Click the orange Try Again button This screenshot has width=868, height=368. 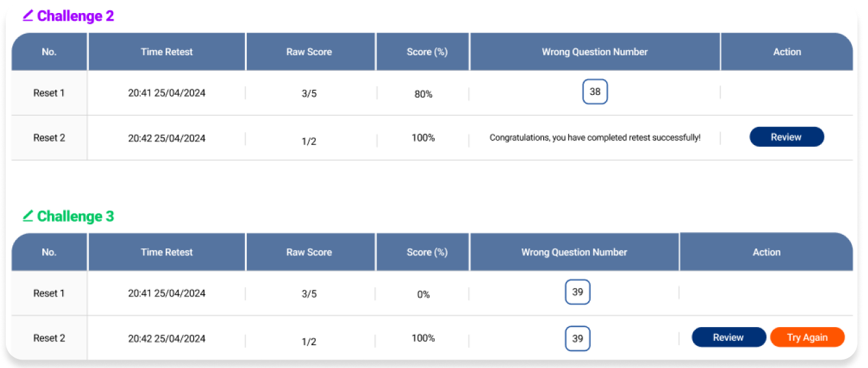coord(808,337)
